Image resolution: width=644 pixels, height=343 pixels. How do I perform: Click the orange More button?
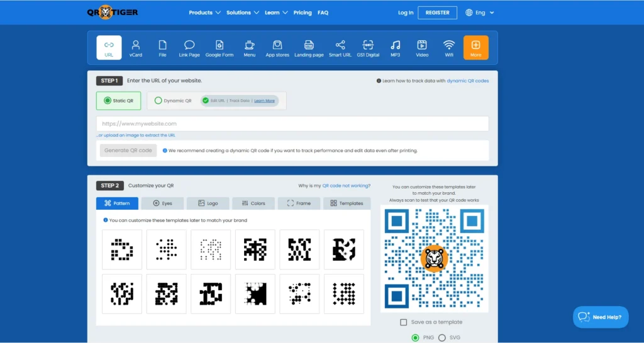pos(476,48)
